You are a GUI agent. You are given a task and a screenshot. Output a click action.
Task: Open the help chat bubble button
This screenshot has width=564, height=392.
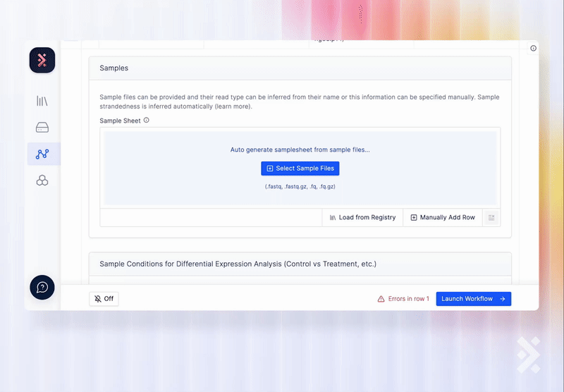tap(42, 288)
